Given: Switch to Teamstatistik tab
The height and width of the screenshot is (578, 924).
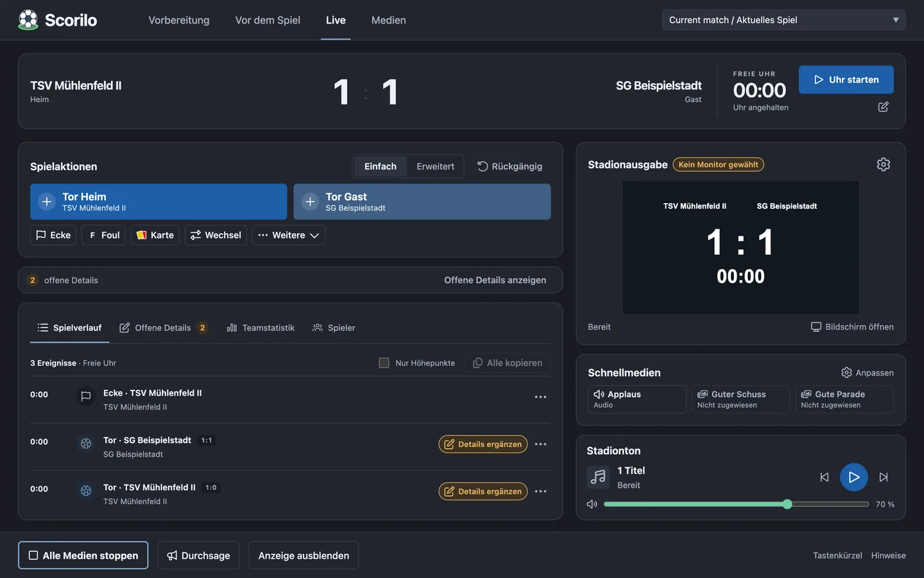Looking at the screenshot, I should pos(261,328).
